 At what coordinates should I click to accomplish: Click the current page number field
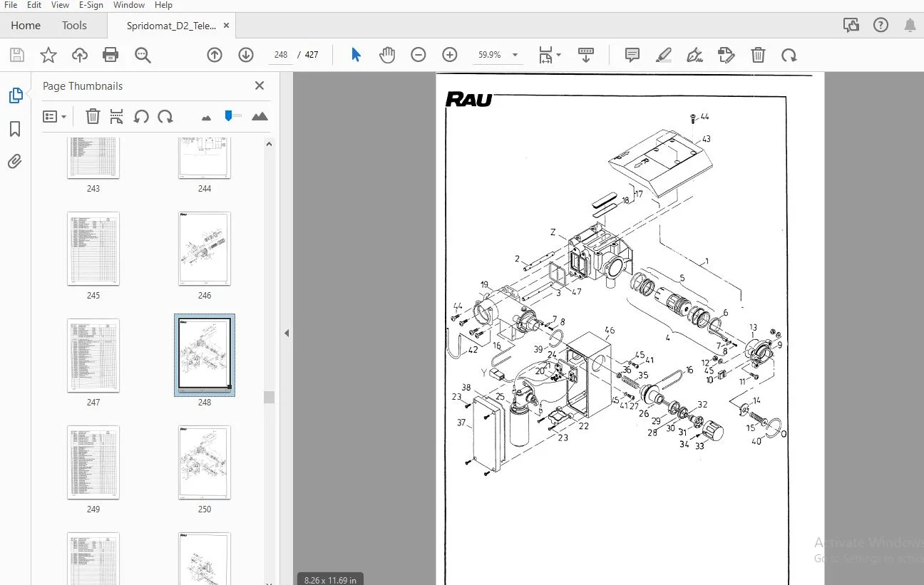coord(281,55)
